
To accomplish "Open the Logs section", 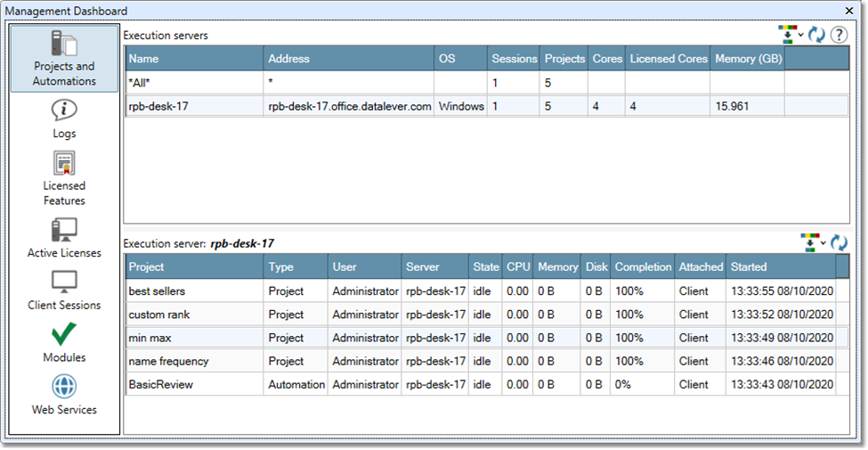I will [64, 119].
